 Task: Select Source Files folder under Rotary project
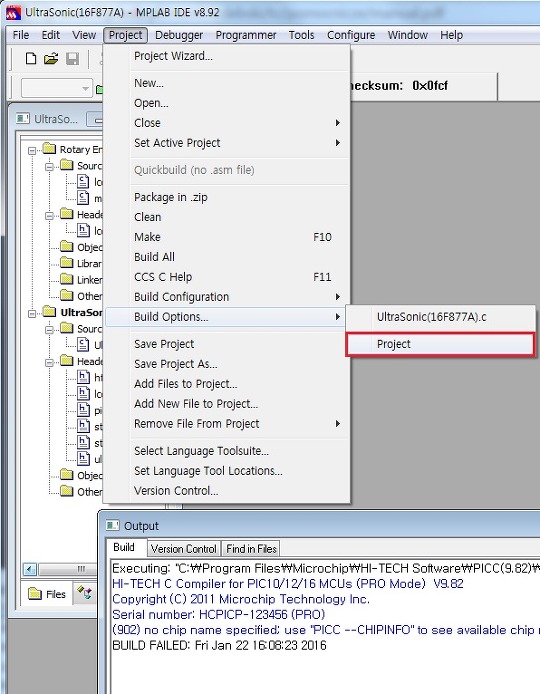(x=81, y=166)
